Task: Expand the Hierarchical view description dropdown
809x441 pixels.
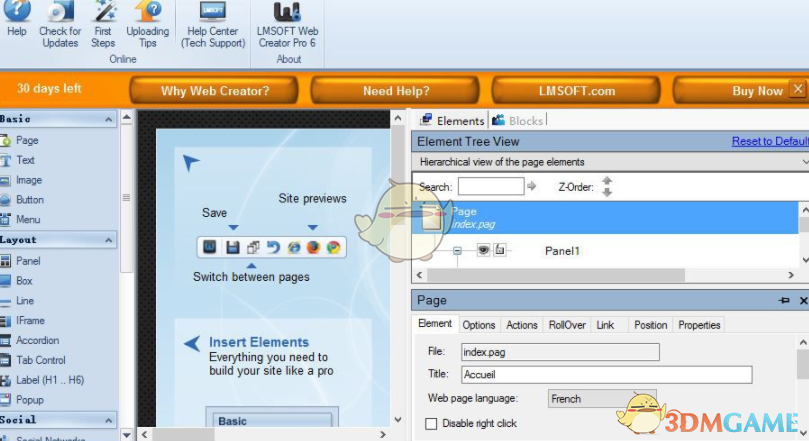Action: pos(805,162)
